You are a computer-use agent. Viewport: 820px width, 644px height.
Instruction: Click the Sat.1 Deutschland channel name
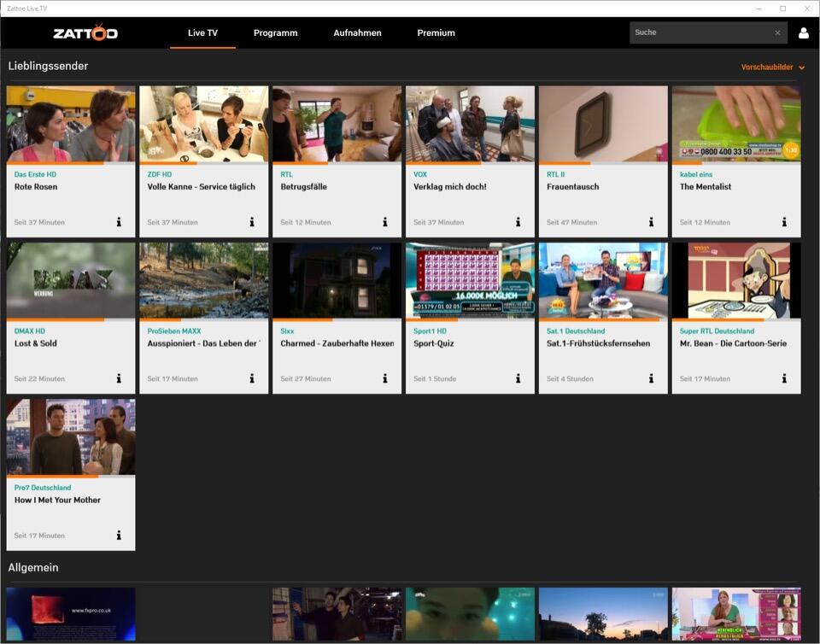click(x=576, y=331)
